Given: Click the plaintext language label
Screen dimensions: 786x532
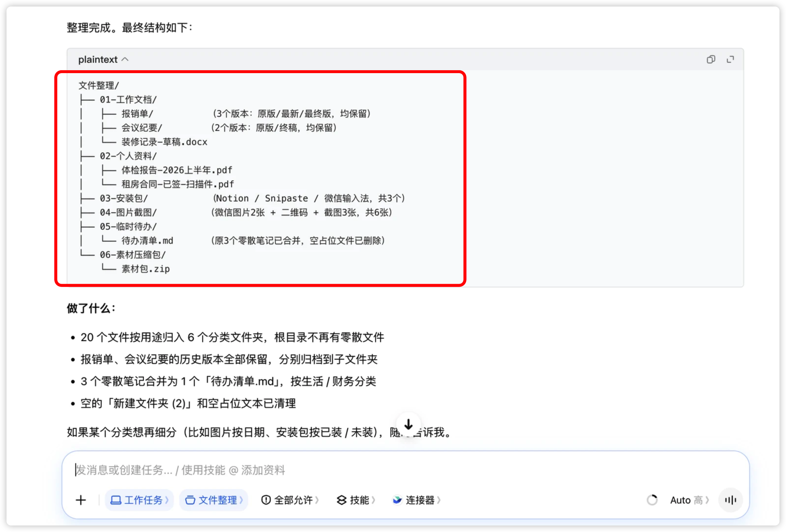Looking at the screenshot, I should coord(98,59).
